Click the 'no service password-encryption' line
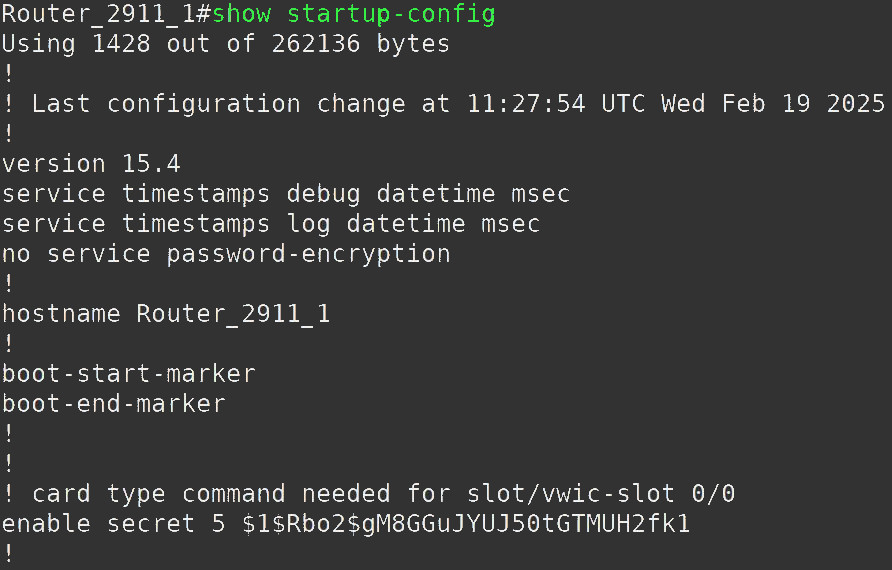 [x=226, y=254]
